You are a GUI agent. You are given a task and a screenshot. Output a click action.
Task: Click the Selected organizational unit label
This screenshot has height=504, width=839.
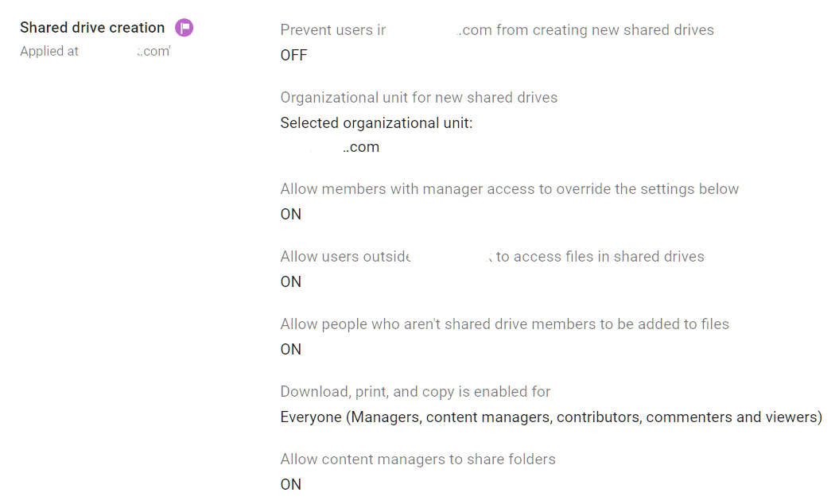pos(375,122)
